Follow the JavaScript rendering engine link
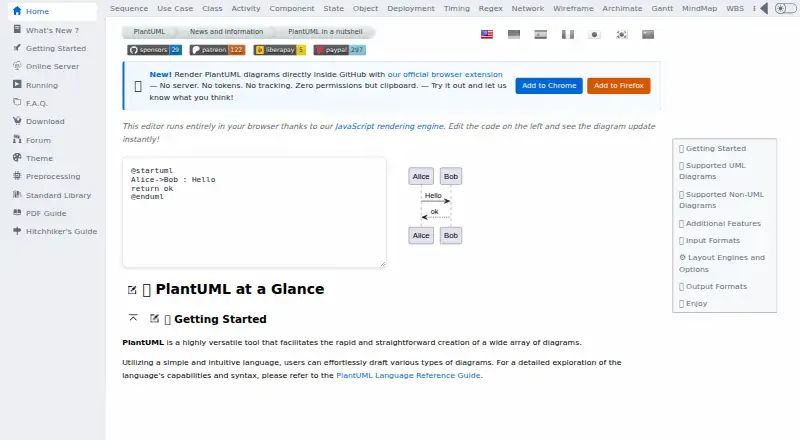This screenshot has height=440, width=800. 389,126
